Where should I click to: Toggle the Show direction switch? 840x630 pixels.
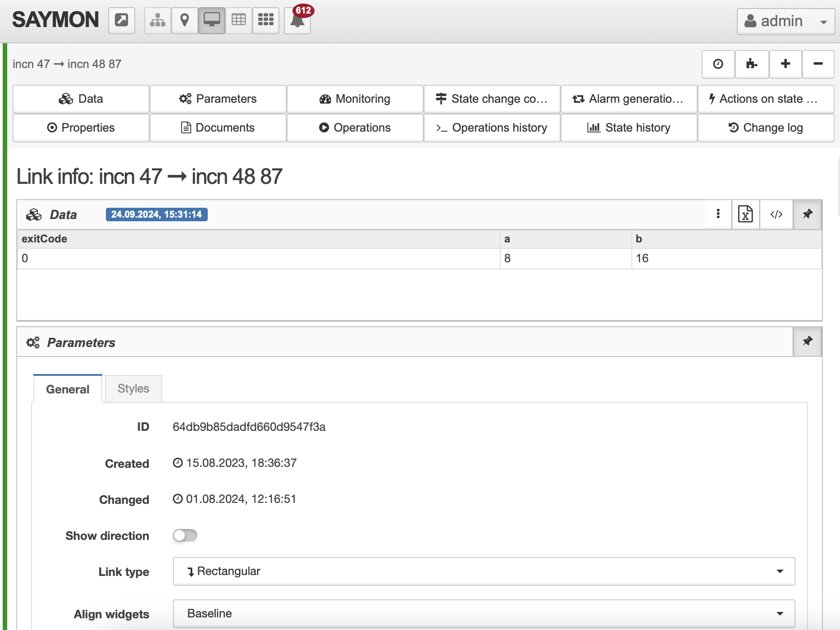pyautogui.click(x=185, y=535)
